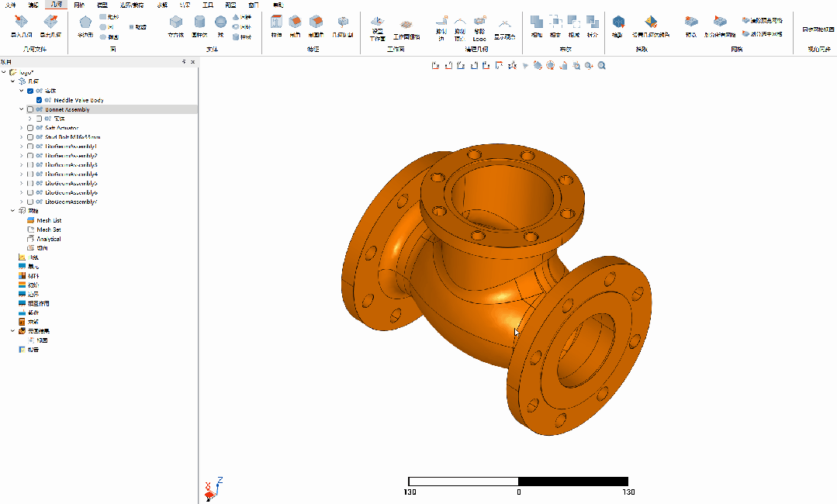Close the project tree panel
The height and width of the screenshot is (504, 837).
point(192,62)
